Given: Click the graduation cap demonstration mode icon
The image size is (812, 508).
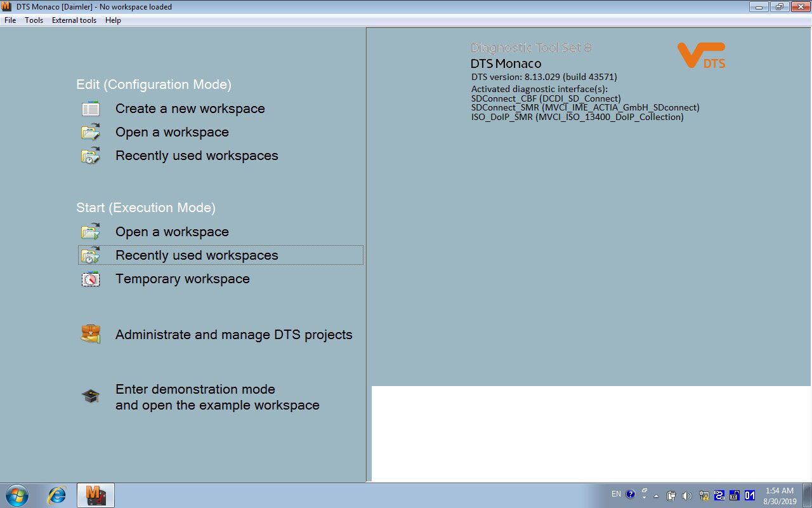Looking at the screenshot, I should tap(91, 397).
